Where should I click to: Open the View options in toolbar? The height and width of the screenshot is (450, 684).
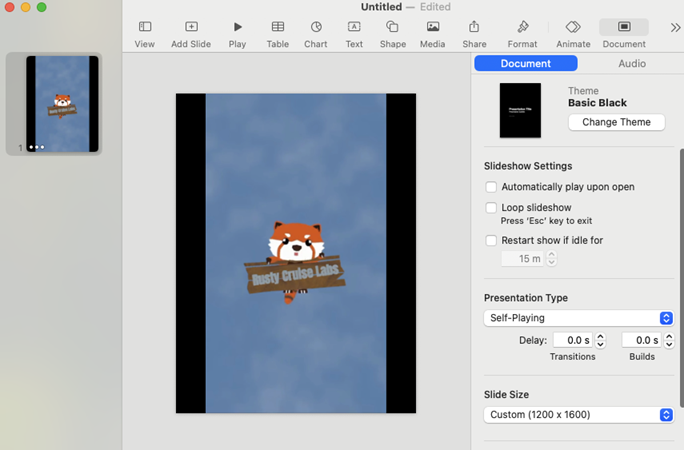pyautogui.click(x=144, y=34)
